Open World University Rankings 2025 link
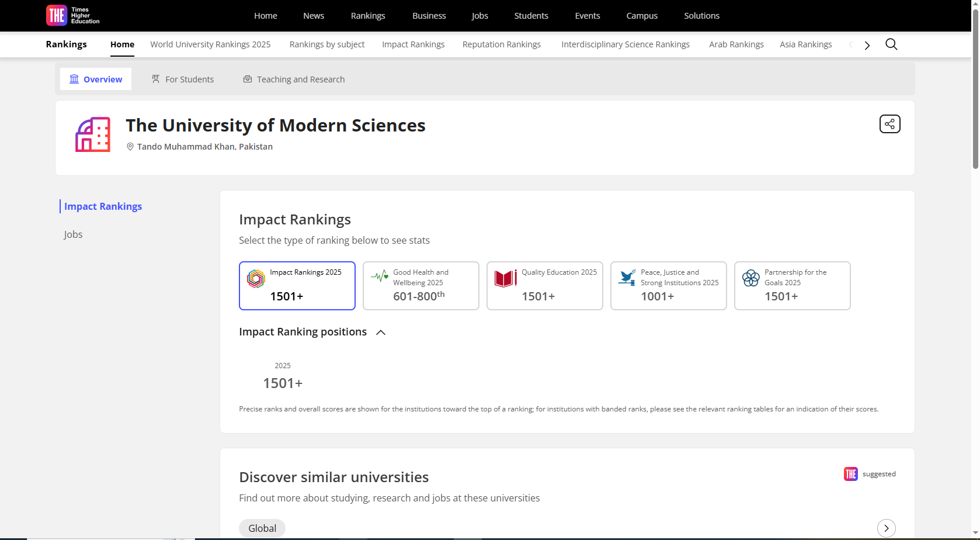Viewport: 980px width, 540px height. [x=210, y=44]
